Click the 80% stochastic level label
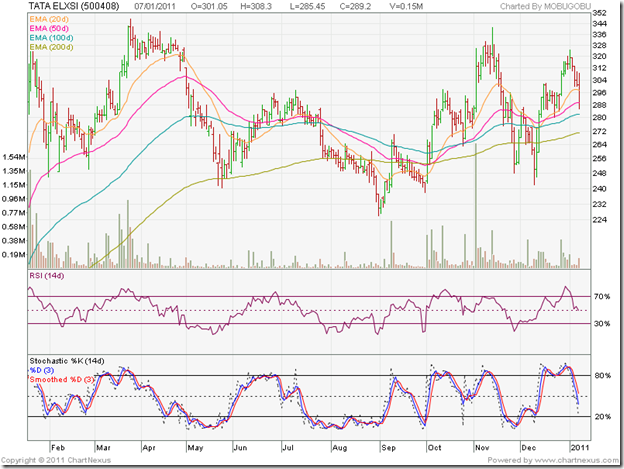Viewport: 624px width, 469px height. 603,375
